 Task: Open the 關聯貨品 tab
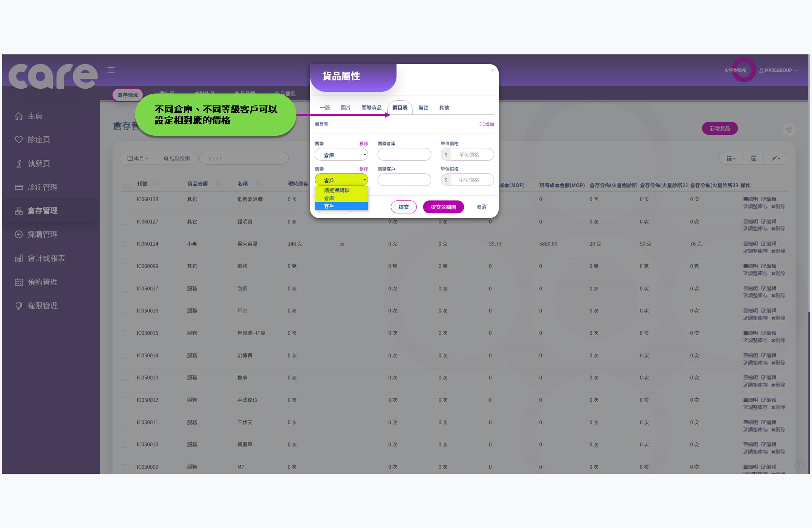[371, 108]
